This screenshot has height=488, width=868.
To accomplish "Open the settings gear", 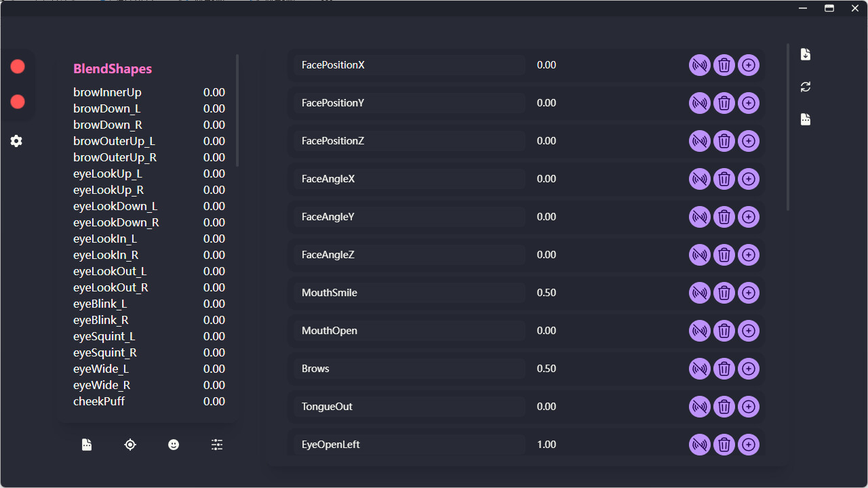I will (16, 141).
